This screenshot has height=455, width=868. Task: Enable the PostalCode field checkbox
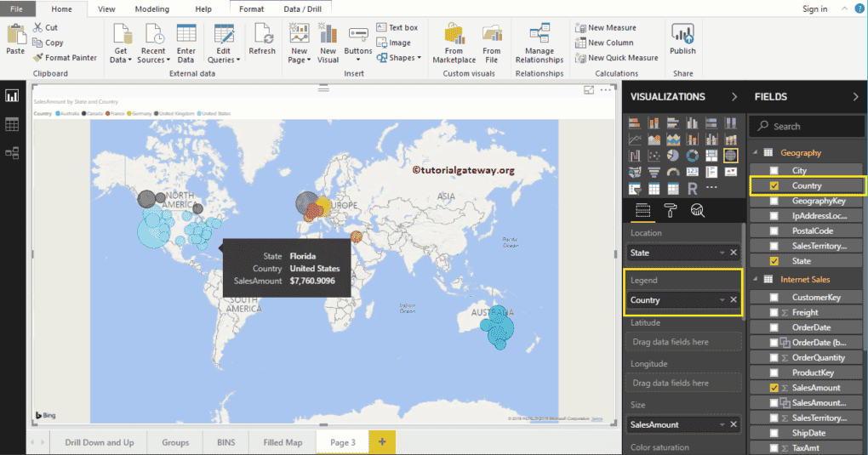(774, 230)
